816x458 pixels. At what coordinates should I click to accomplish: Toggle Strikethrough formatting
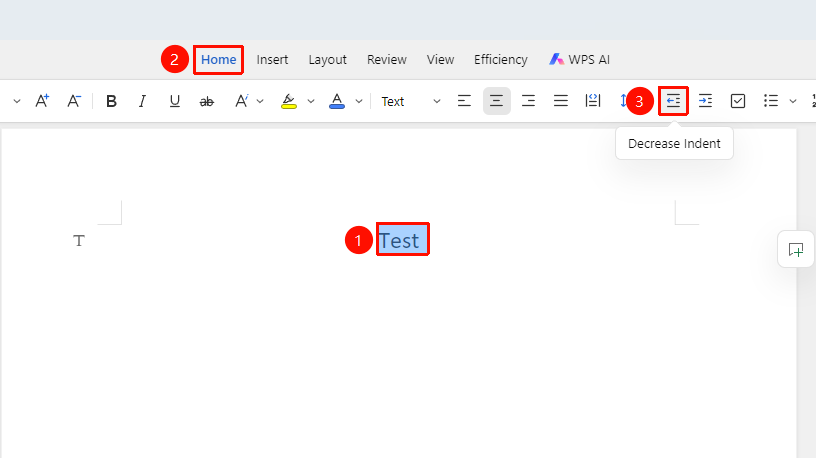tap(207, 101)
